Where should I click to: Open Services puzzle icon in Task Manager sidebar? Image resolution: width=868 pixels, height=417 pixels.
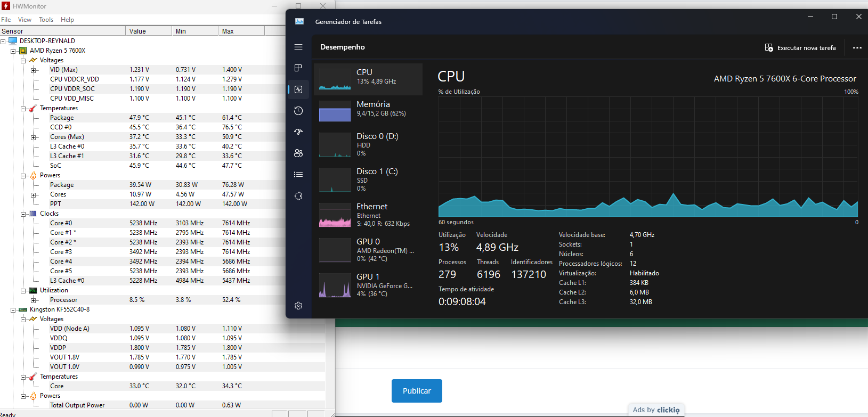[298, 196]
